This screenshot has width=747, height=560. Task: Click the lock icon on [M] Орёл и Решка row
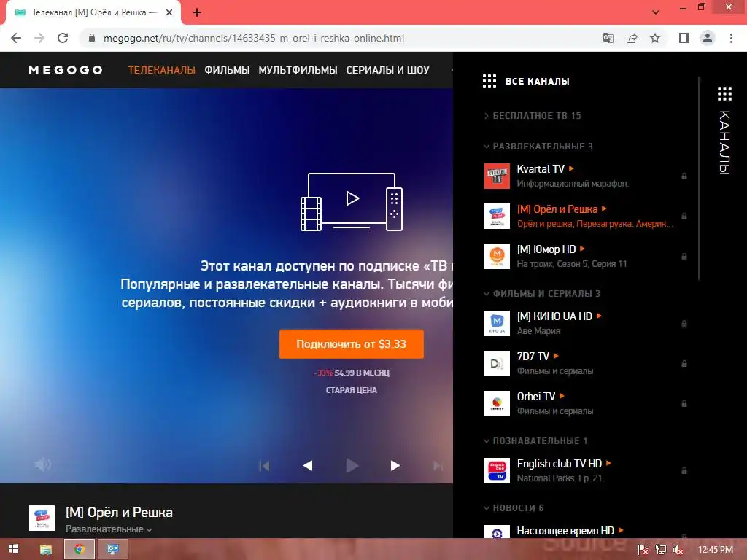684,216
